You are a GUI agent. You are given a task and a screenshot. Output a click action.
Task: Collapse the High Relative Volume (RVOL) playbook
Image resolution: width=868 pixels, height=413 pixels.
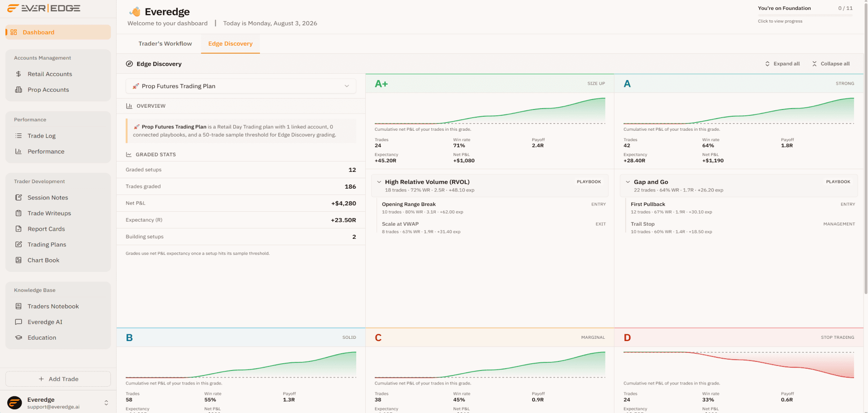click(379, 182)
